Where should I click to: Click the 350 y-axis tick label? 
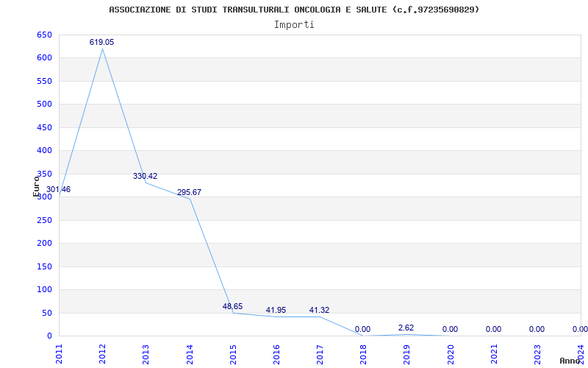coord(44,174)
